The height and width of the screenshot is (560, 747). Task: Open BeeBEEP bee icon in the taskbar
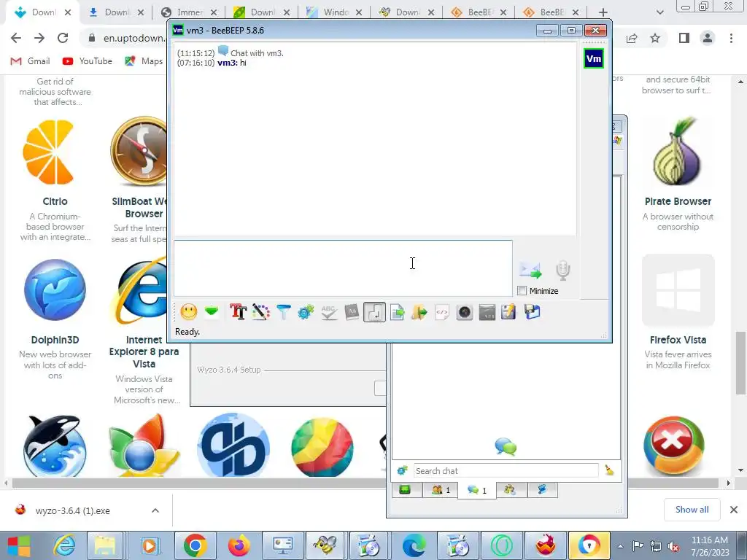pyautogui.click(x=326, y=545)
